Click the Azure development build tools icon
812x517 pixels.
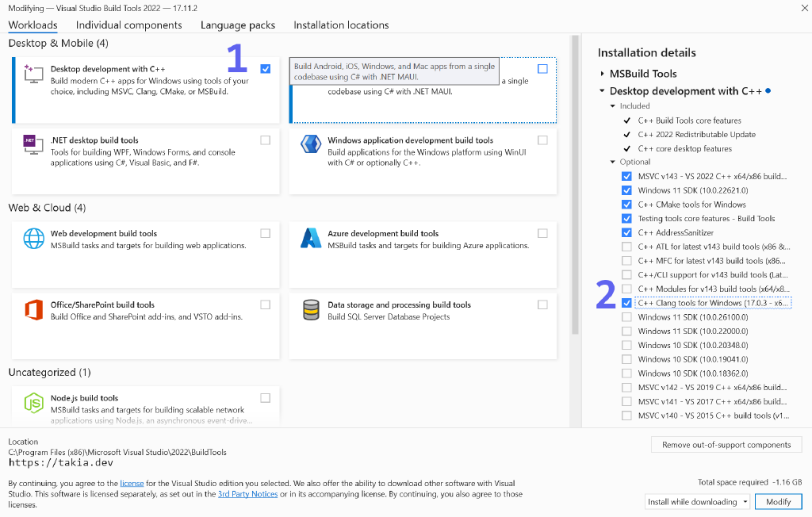point(311,238)
